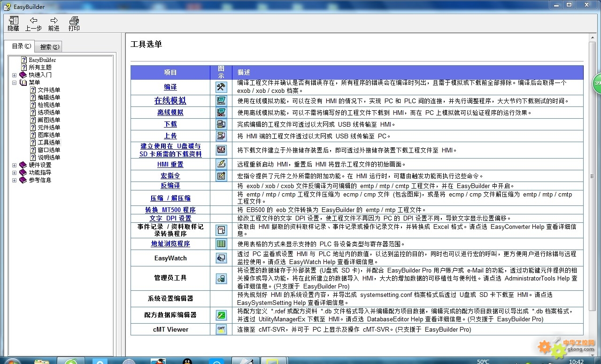The image size is (601, 364).
Task: Open the 在线模拟 link
Action: tap(170, 100)
